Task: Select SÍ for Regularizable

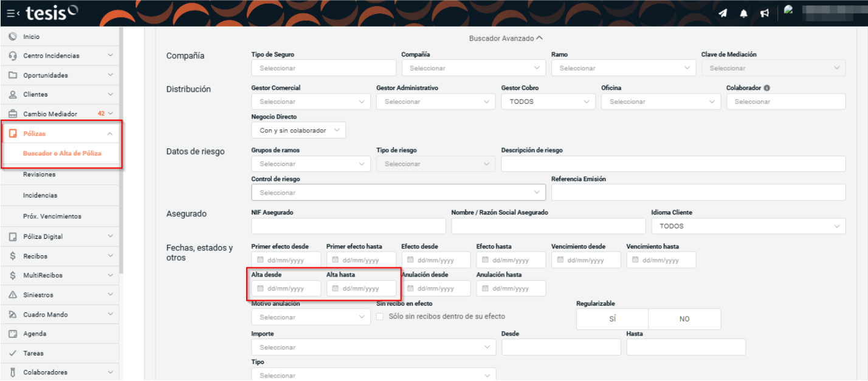Action: point(612,319)
